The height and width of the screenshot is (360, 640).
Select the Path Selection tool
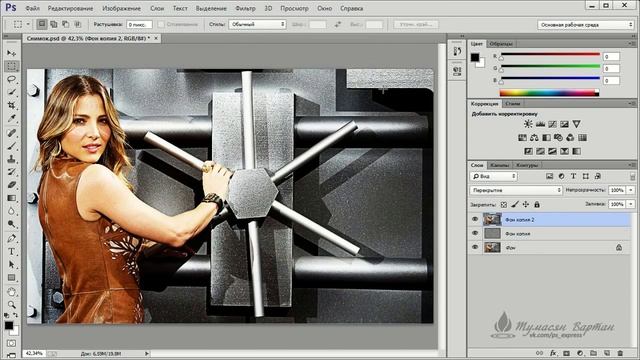11,264
